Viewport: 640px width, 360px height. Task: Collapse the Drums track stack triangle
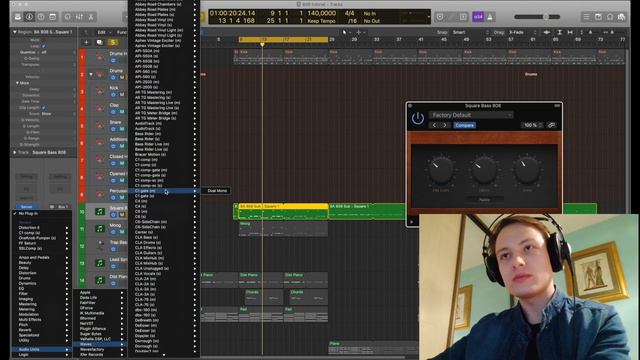(91, 74)
